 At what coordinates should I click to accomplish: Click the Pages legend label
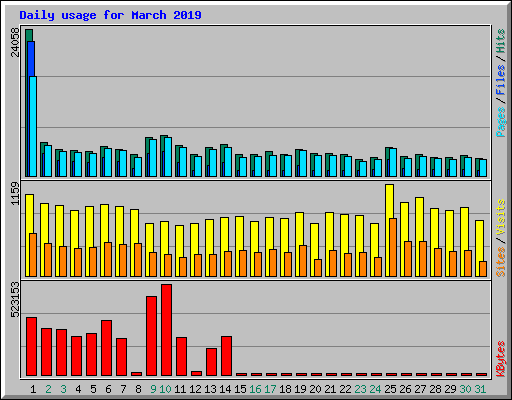(500, 122)
